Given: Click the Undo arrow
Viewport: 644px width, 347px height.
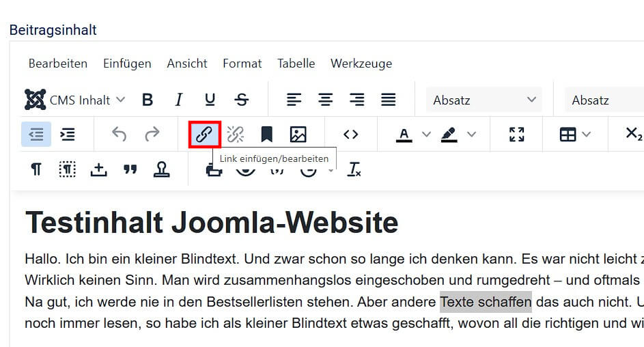Looking at the screenshot, I should tap(120, 135).
